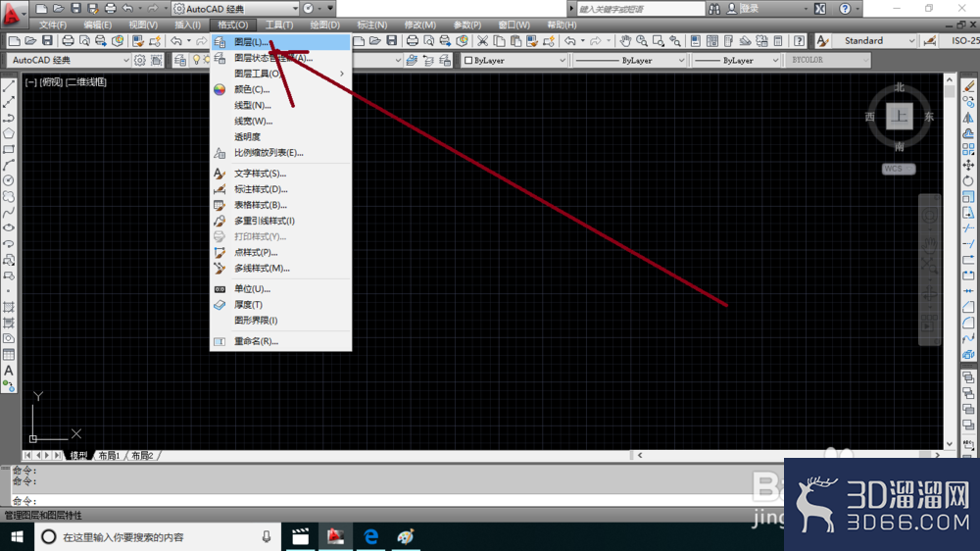Open the 绘图(D) menu
This screenshot has width=980, height=551.
tap(325, 25)
